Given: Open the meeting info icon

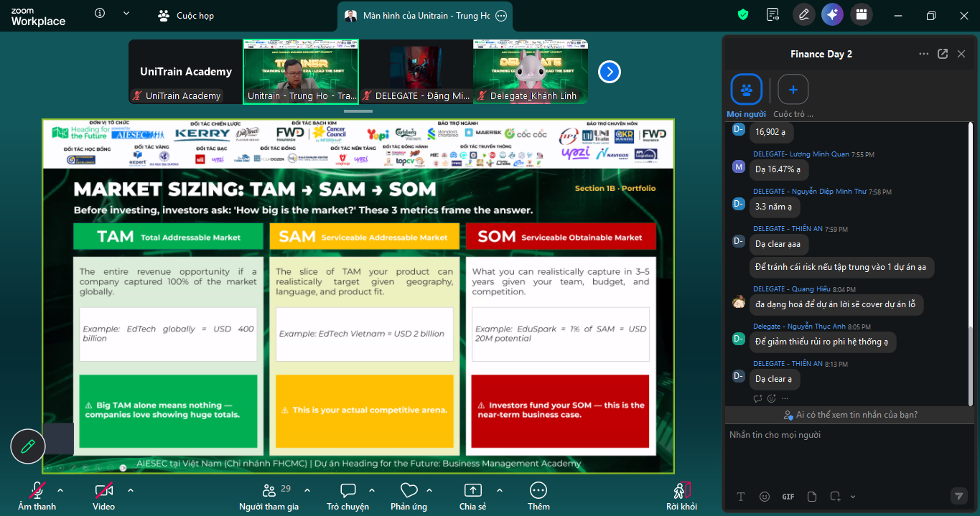Looking at the screenshot, I should pyautogui.click(x=100, y=13).
